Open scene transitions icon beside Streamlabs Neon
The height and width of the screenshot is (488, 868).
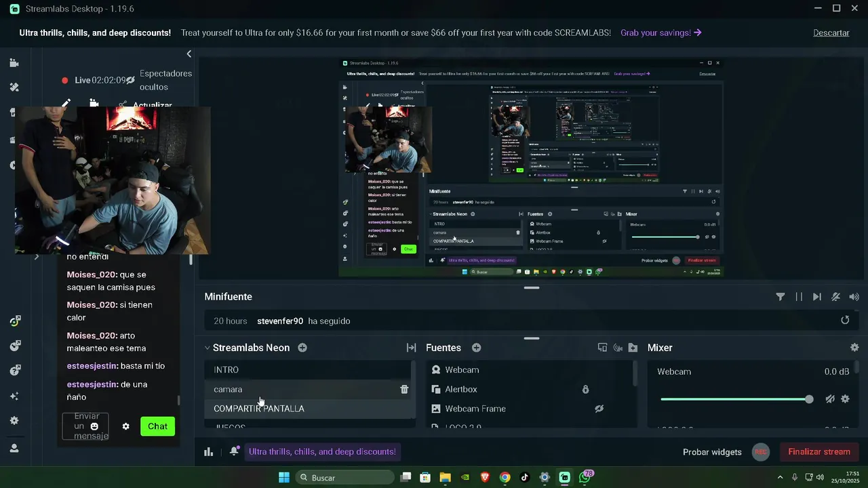tap(411, 348)
